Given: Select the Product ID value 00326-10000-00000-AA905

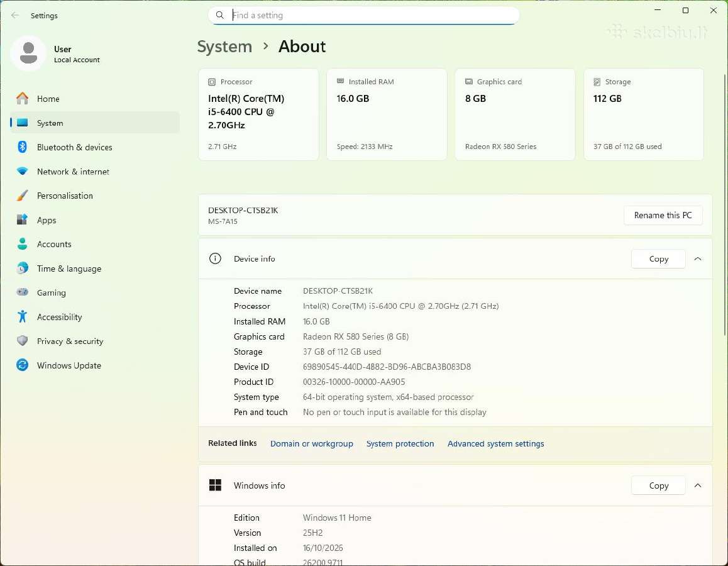Looking at the screenshot, I should tap(354, 382).
